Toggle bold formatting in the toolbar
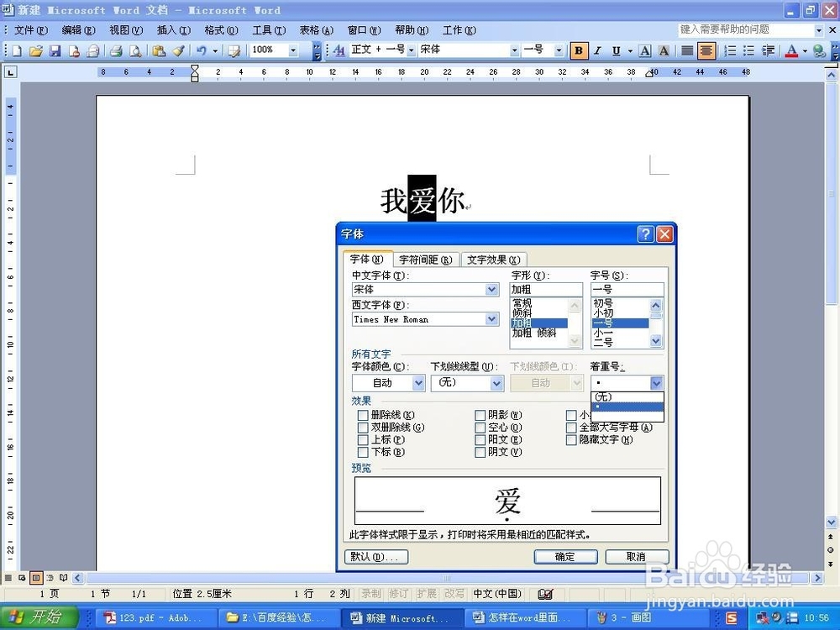840x630 pixels. coord(578,50)
